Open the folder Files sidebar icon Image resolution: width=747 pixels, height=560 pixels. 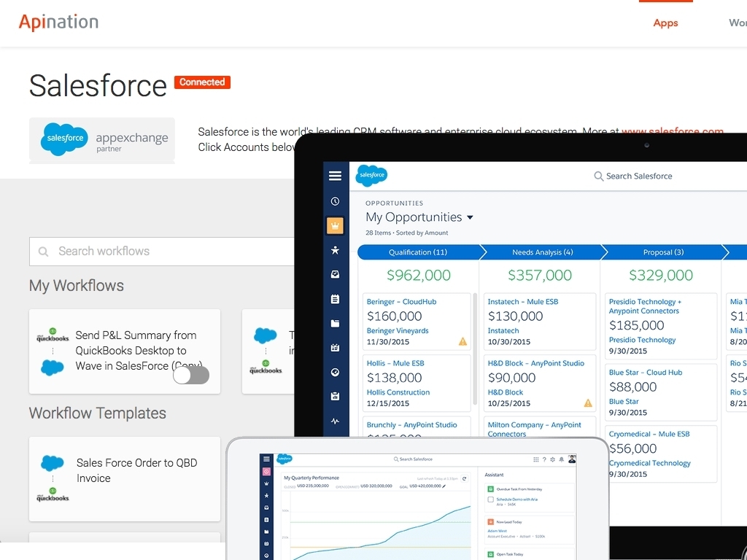pos(335,323)
